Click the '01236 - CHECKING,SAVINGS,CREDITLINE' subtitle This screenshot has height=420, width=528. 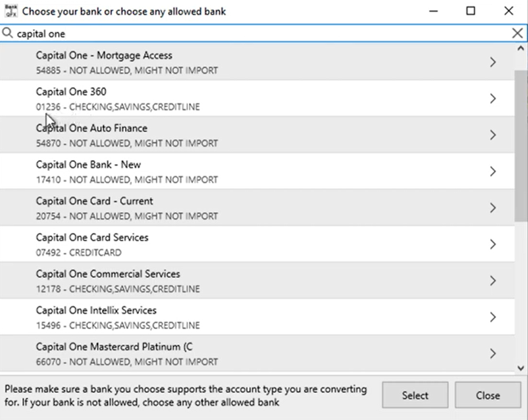tap(118, 107)
